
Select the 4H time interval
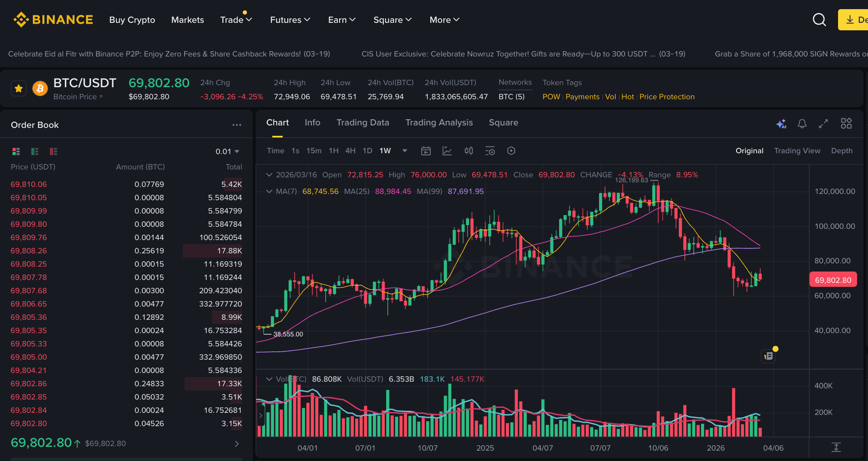click(350, 151)
